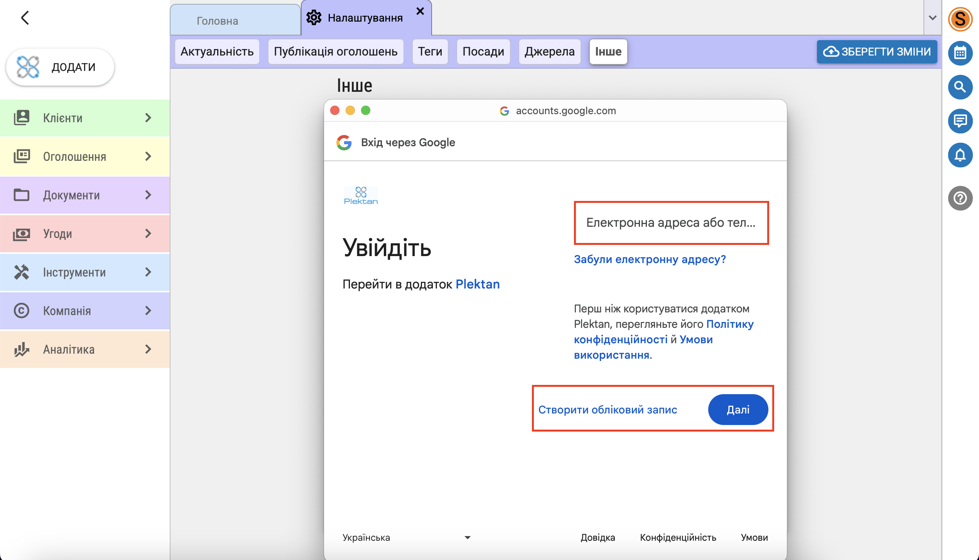The width and height of the screenshot is (979, 560).
Task: Expand the Клієнти menu section
Action: click(85, 118)
